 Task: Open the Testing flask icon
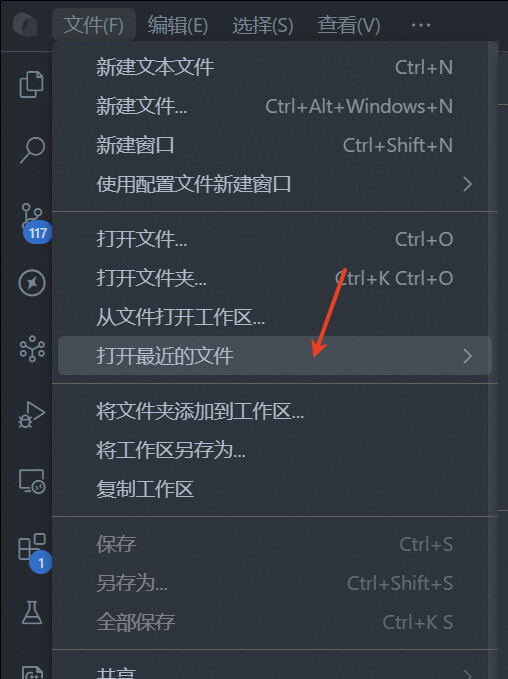32,612
